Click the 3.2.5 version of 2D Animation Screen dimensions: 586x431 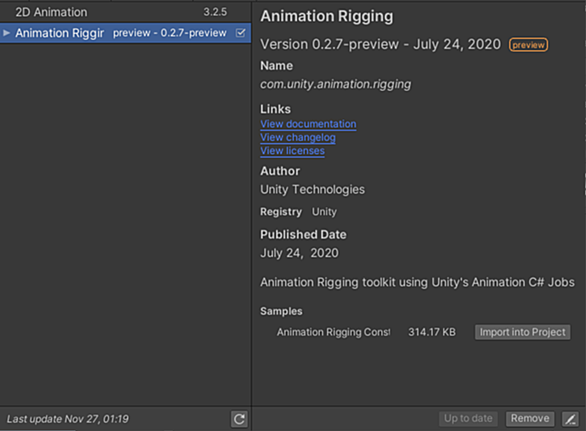tap(215, 12)
